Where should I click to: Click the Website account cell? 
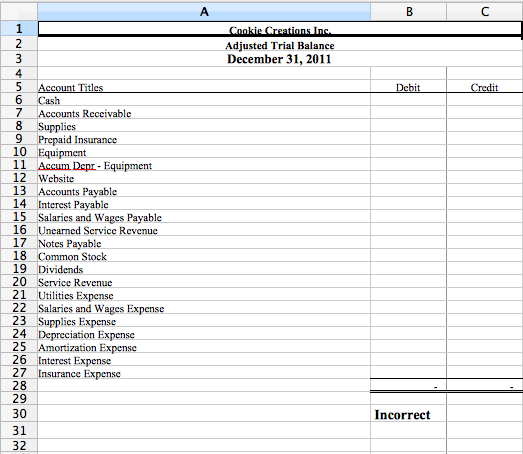point(204,178)
